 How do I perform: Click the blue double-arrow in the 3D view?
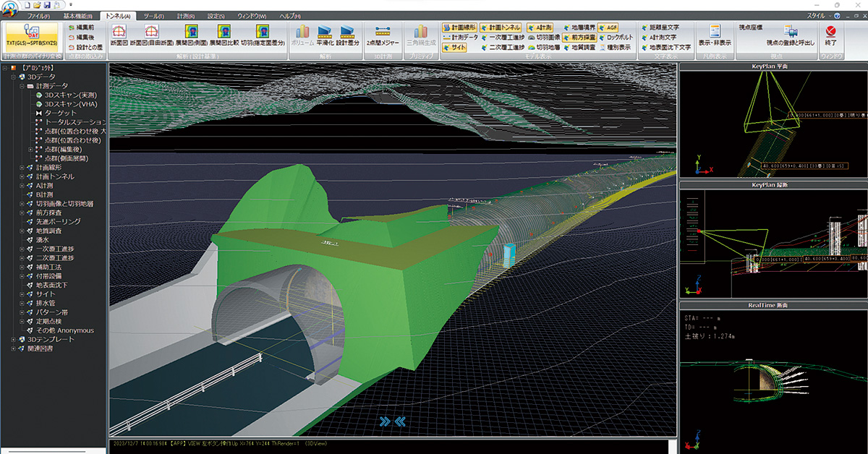click(x=391, y=421)
